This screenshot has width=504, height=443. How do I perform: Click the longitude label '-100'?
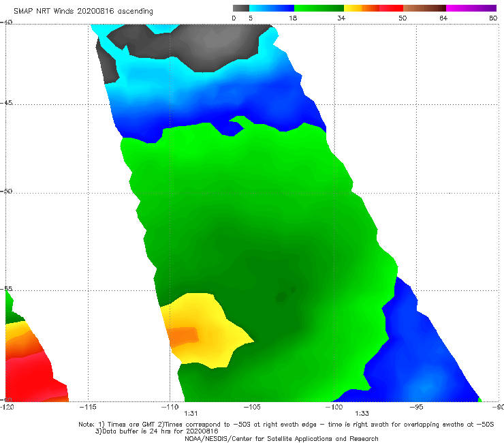[334, 407]
